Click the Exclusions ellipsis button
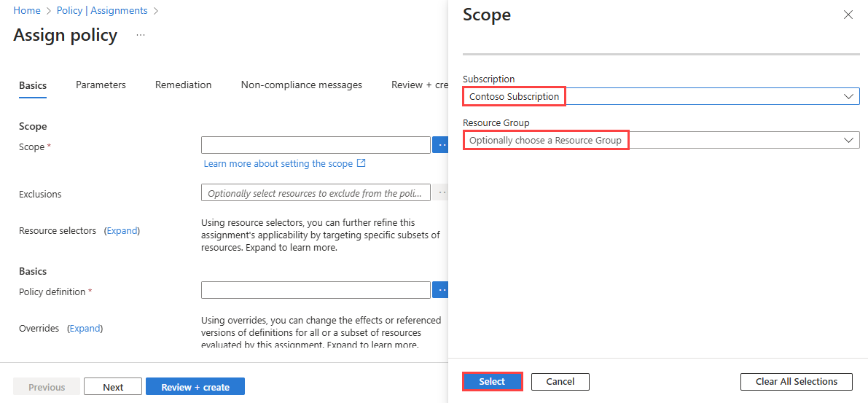Viewport: 868px width, 403px height. pos(440,192)
